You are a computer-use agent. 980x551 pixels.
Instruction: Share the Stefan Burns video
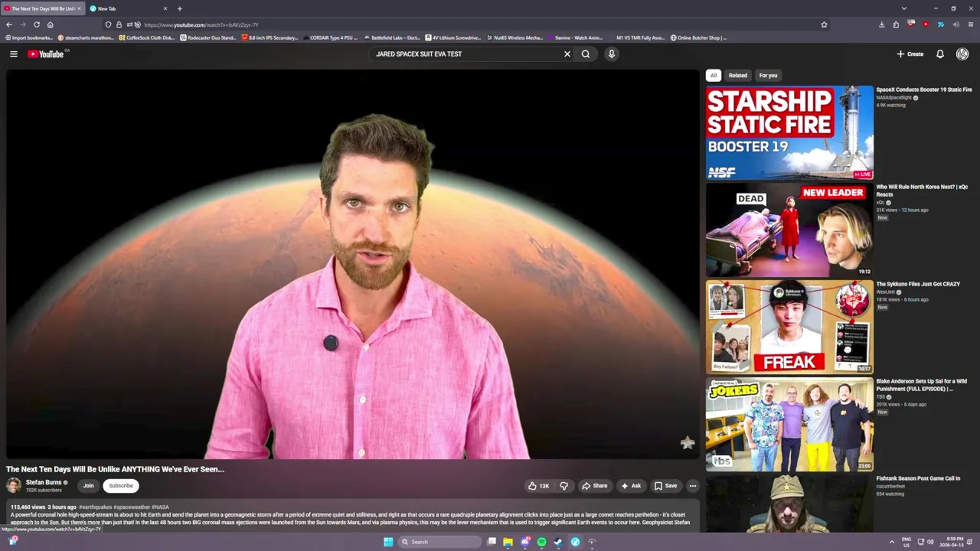594,486
